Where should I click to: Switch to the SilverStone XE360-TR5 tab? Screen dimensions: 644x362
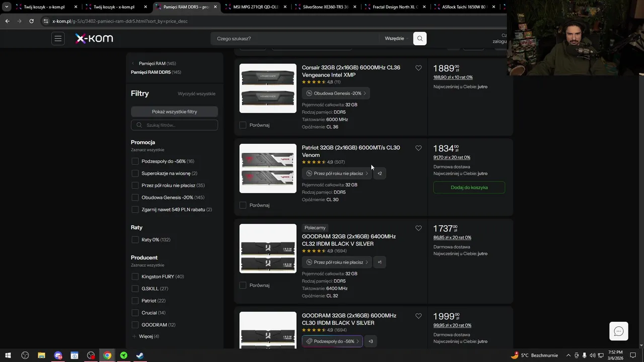pos(326,7)
